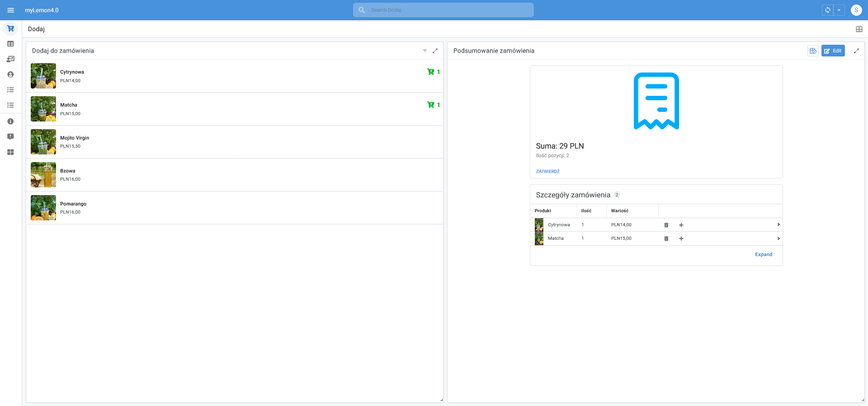Viewport: 868px width, 406px height.
Task: Select Mojito Virgin from product list
Action: [75, 138]
